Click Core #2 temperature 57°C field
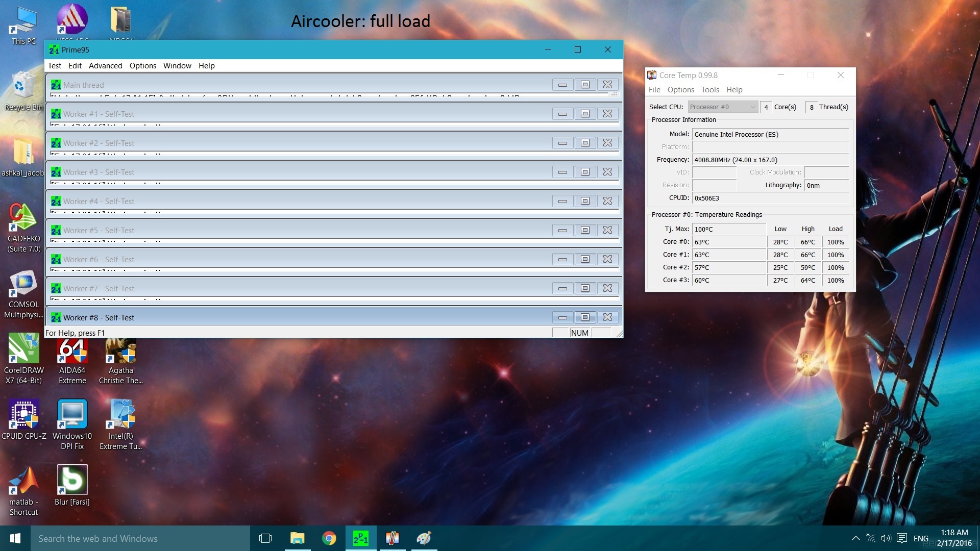Screen dimensions: 980x551 tap(729, 267)
